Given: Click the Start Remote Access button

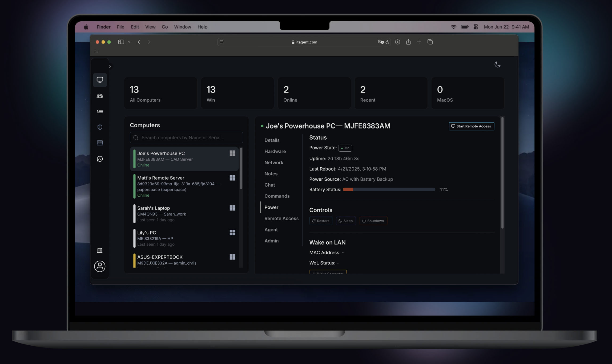Looking at the screenshot, I should pos(471,126).
